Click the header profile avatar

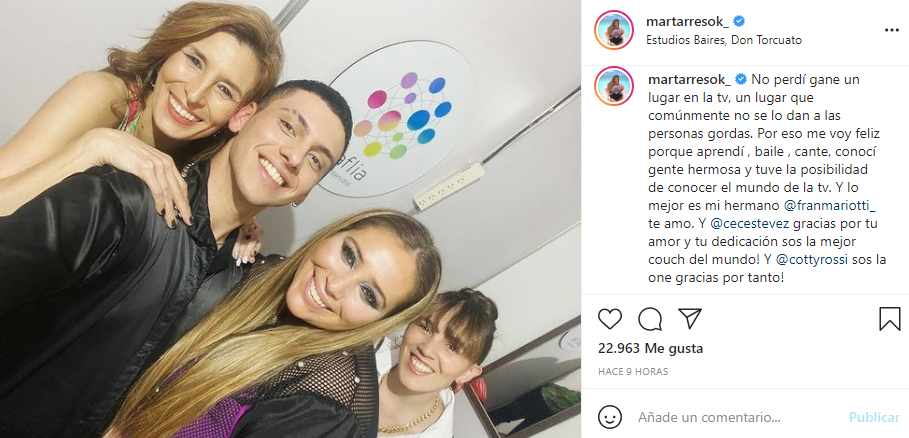[x=614, y=30]
